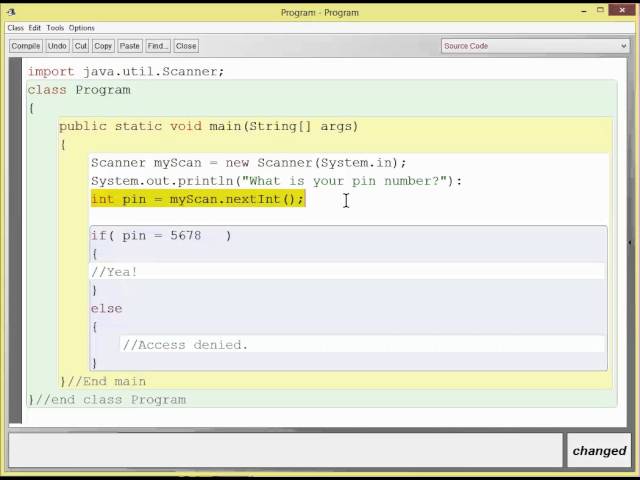The width and height of the screenshot is (640, 480).
Task: Open the Class menu
Action: [x=16, y=28]
